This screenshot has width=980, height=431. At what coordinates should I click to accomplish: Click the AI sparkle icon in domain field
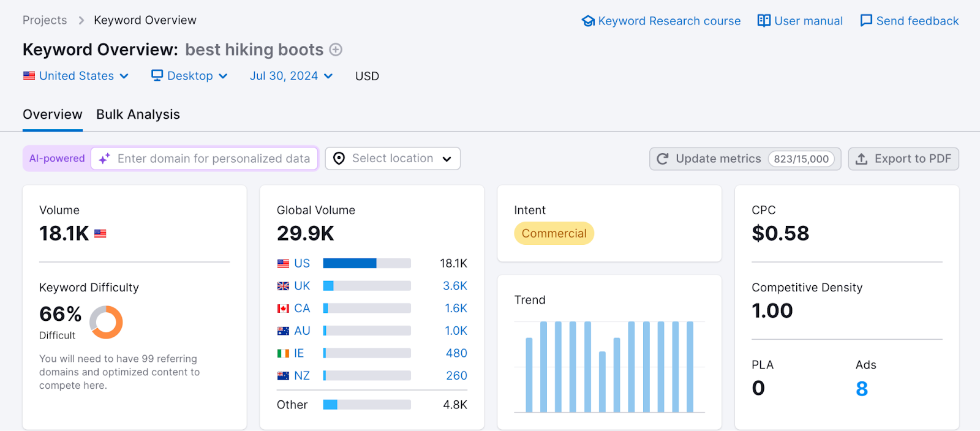pyautogui.click(x=105, y=159)
